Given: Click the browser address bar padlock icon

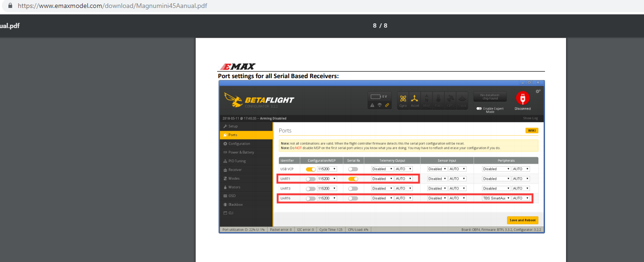Looking at the screenshot, I should click(x=10, y=6).
